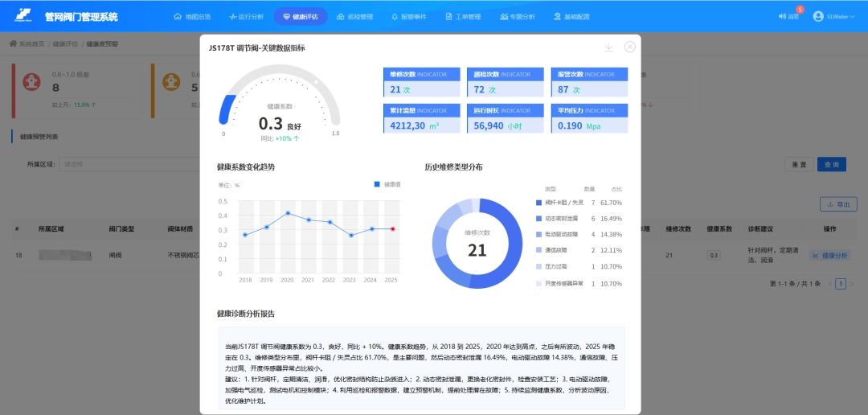The height and width of the screenshot is (415, 868).
Task: Click the 维修次数 indicator card
Action: [x=421, y=83]
